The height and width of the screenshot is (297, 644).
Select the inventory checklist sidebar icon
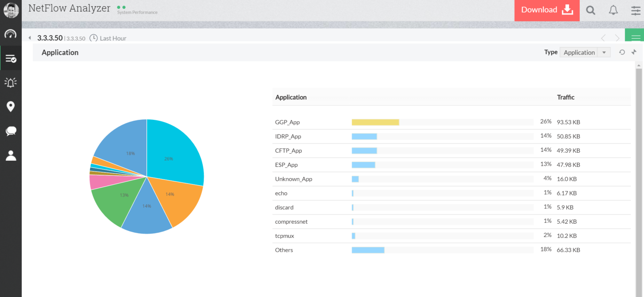click(x=11, y=58)
